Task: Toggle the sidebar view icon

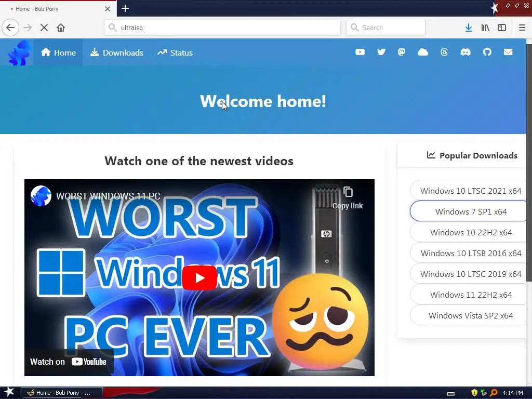Action: click(x=502, y=28)
